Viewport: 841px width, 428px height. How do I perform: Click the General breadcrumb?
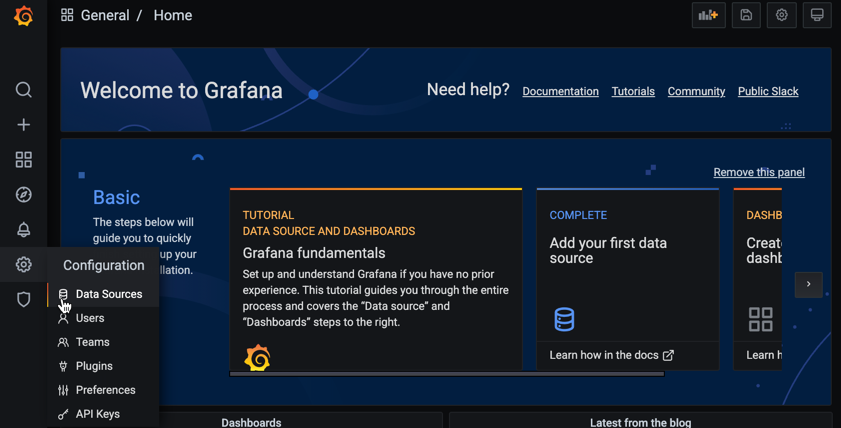[x=105, y=15]
